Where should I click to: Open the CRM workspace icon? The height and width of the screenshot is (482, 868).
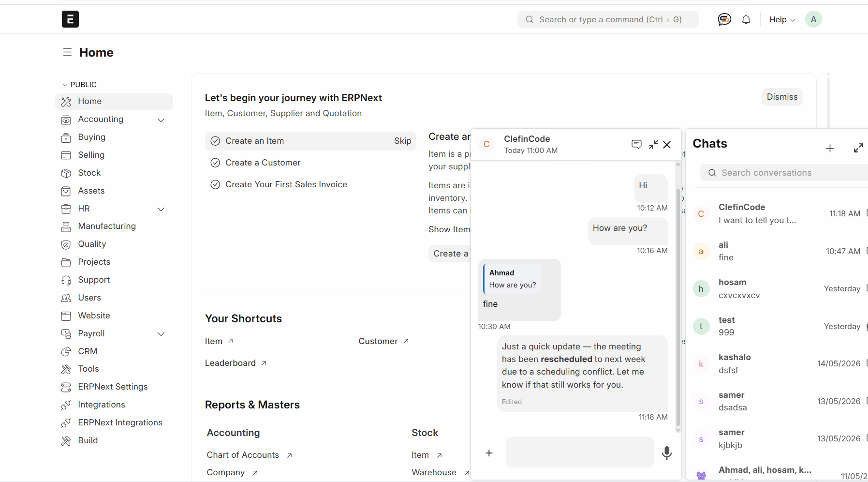[x=66, y=352]
